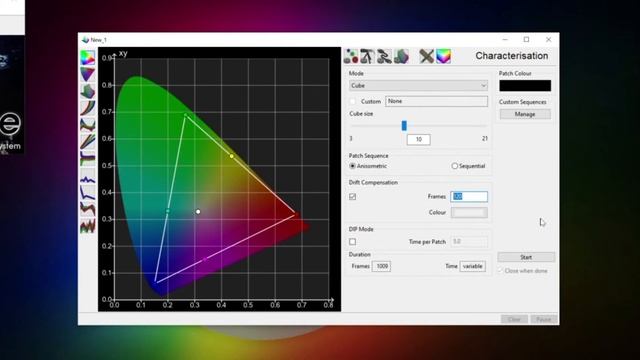640x360 pixels.
Task: Select the inverted colour triangle graph icon
Action: click(x=88, y=75)
